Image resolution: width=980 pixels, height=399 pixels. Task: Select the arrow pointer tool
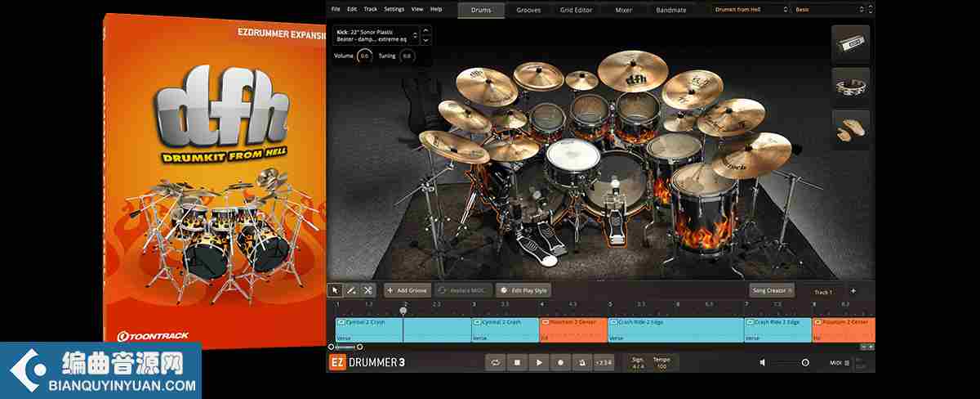pyautogui.click(x=335, y=290)
